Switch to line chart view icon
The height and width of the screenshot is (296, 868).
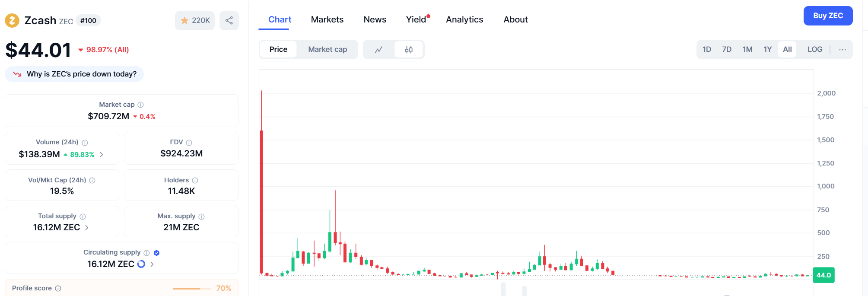378,50
